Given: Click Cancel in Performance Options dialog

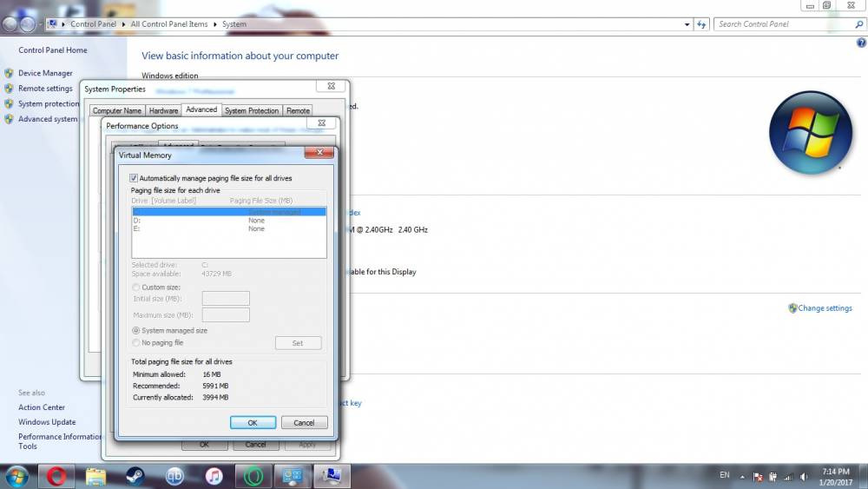Looking at the screenshot, I should coord(256,444).
